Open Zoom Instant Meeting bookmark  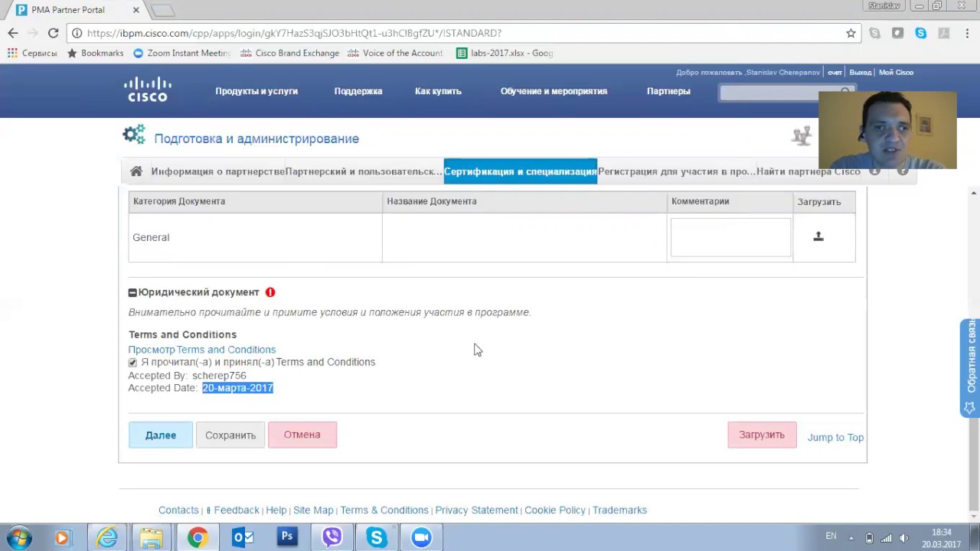pos(181,53)
